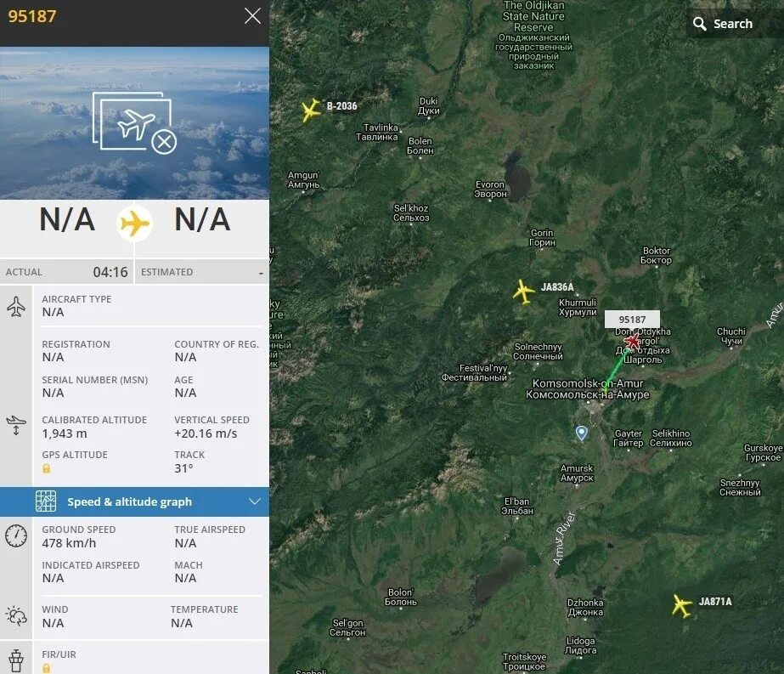Click the chevron on Speed & altitude graph
784x674 pixels.
(x=255, y=501)
